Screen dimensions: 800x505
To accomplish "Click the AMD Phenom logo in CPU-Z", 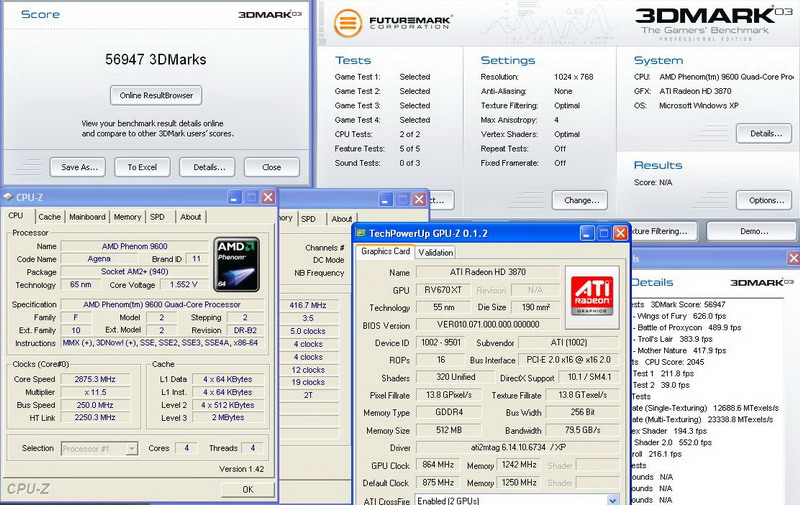I will (236, 264).
